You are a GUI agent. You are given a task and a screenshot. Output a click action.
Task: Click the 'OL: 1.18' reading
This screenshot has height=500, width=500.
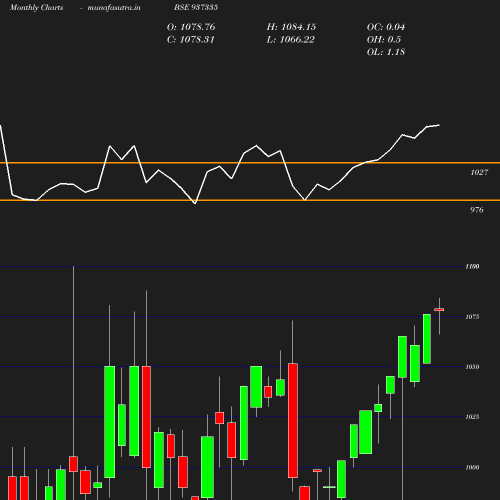coord(386,52)
